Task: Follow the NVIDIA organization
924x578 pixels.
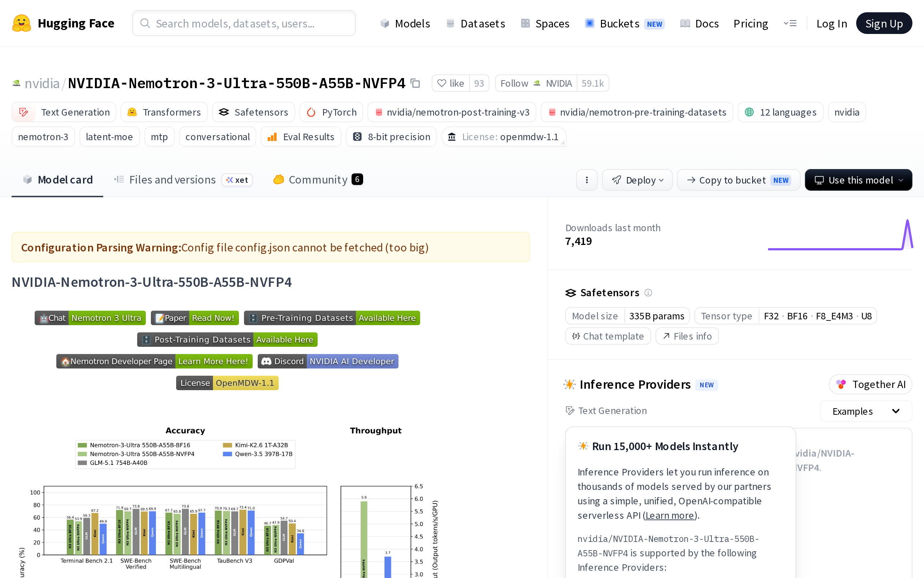Action: (536, 83)
